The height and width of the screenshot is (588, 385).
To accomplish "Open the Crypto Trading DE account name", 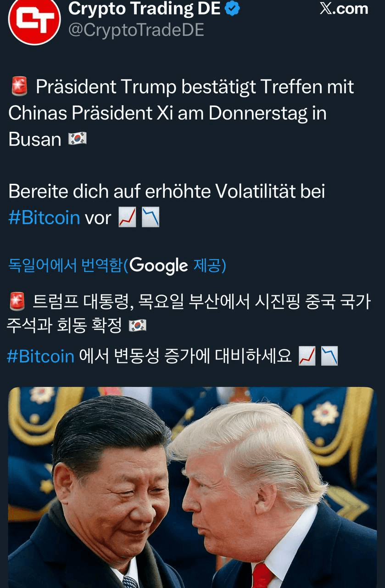I will tap(145, 8).
